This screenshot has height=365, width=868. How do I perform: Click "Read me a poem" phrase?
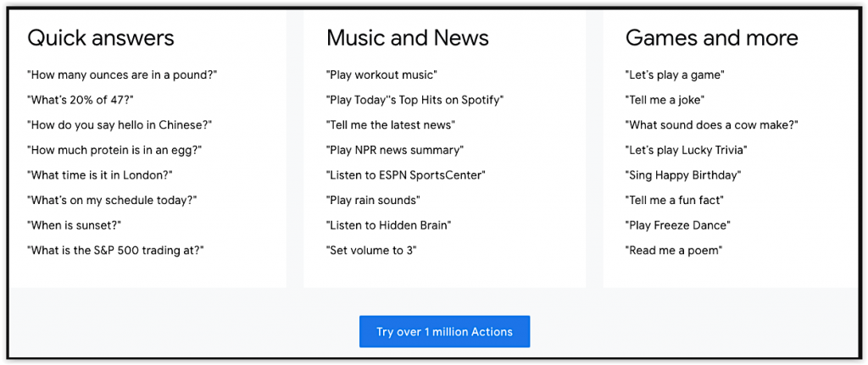674,251
